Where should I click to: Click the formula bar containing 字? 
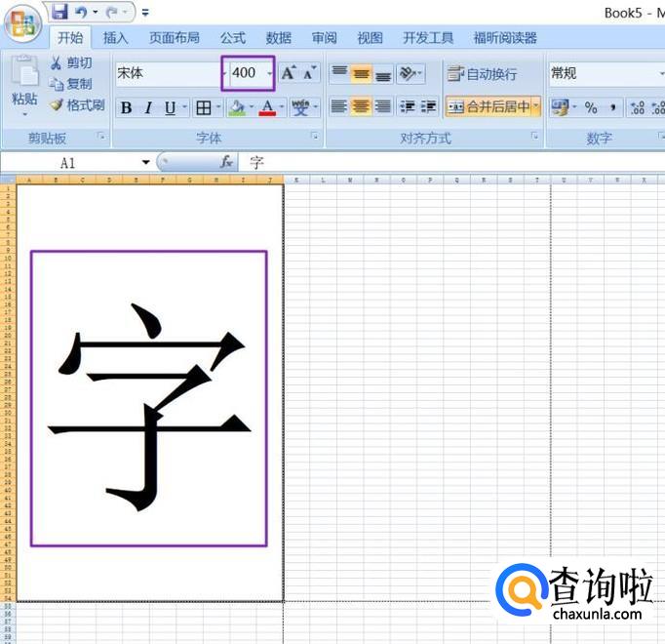[x=452, y=162]
